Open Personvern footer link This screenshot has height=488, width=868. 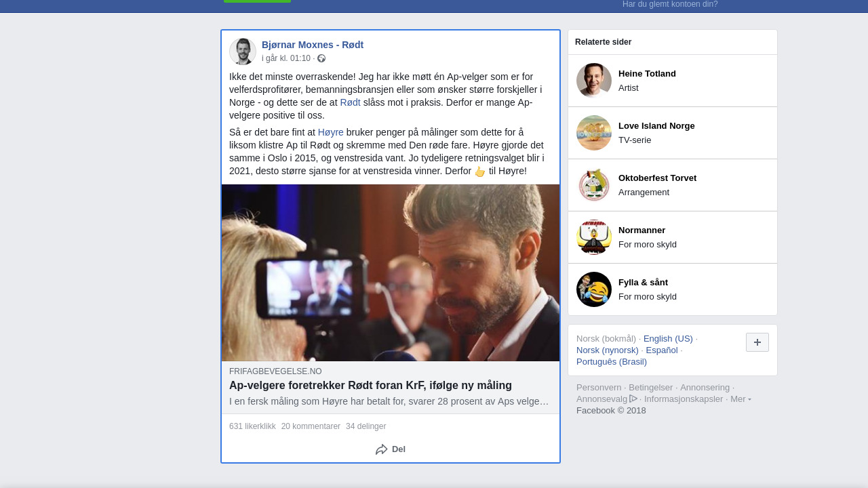click(x=599, y=388)
